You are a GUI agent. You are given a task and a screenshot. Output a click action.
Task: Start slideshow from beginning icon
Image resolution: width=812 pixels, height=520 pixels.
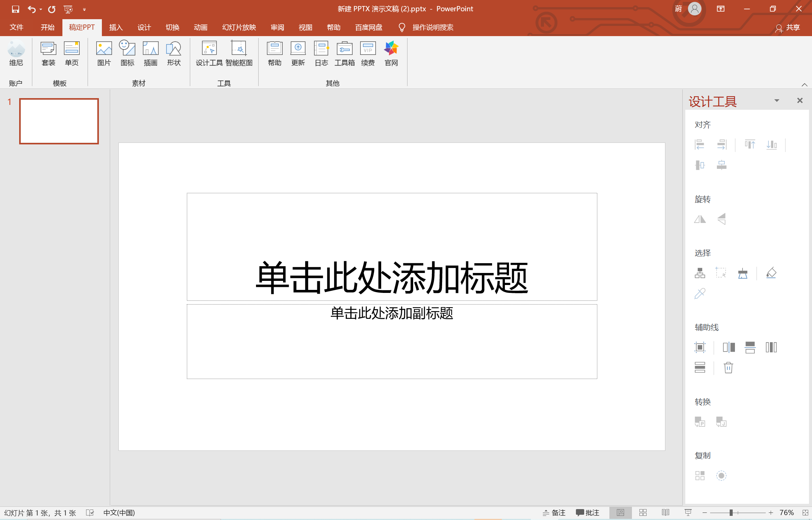pos(68,9)
